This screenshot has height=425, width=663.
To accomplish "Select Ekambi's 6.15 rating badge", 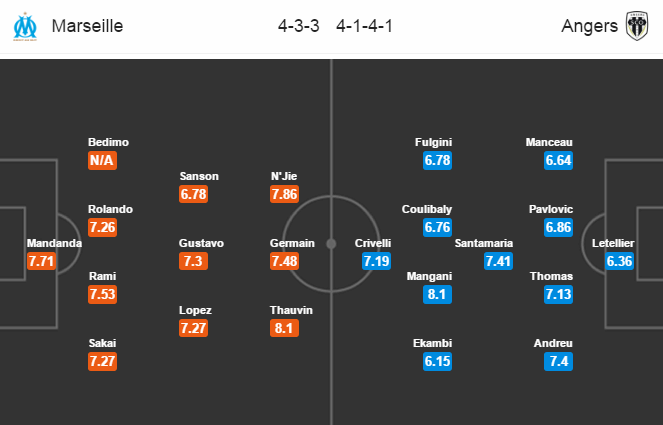I will [437, 361].
